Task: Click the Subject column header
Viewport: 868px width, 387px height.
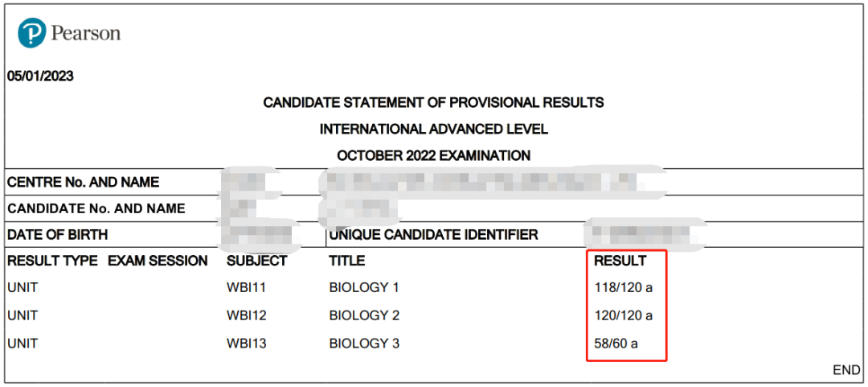Action: (257, 261)
